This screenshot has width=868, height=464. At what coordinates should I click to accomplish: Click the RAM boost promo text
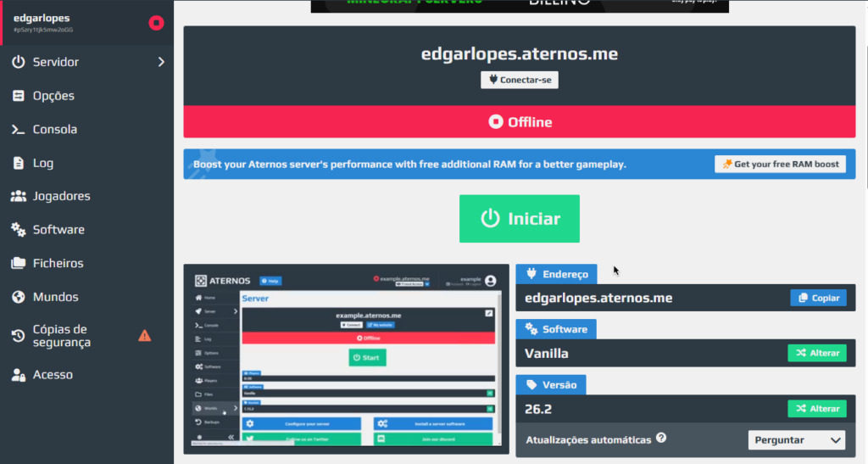pyautogui.click(x=409, y=165)
